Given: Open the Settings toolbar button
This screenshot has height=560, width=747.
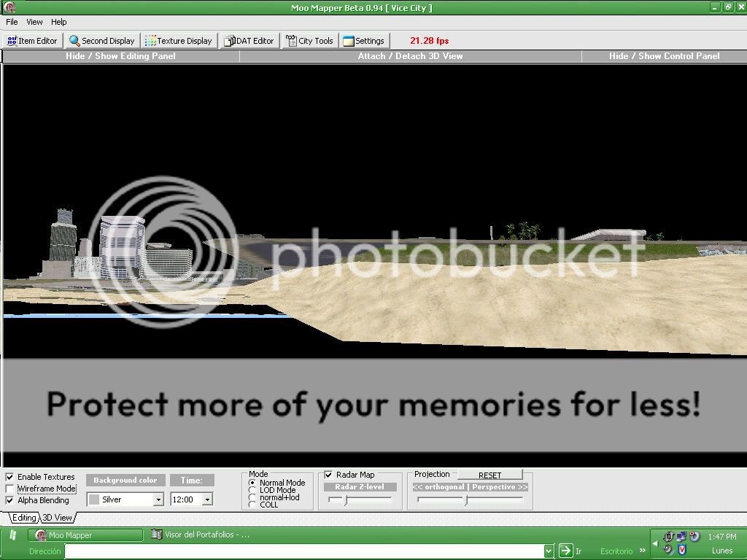Looking at the screenshot, I should point(364,41).
